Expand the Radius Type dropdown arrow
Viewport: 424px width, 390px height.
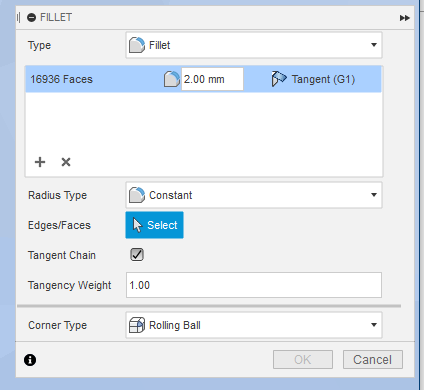374,195
